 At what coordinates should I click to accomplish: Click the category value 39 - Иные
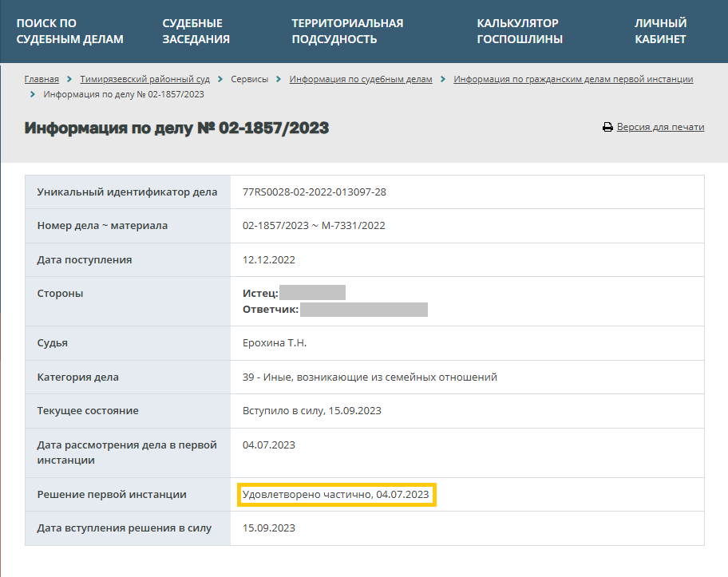(370, 377)
